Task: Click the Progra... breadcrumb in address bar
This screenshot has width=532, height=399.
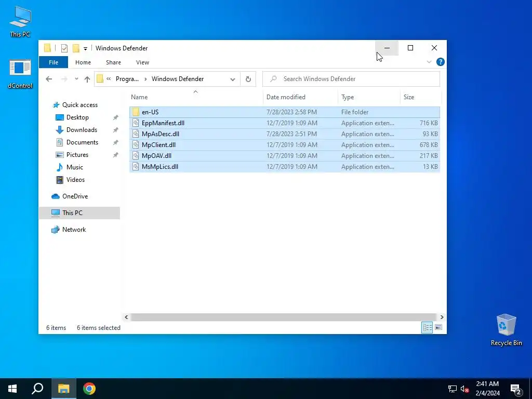Action: pos(127,79)
